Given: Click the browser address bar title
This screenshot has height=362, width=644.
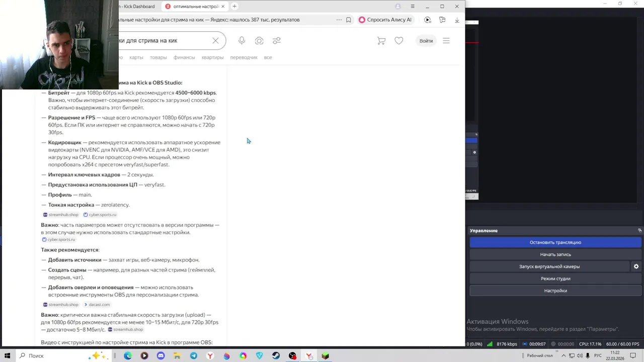Looking at the screenshot, I should (x=209, y=20).
